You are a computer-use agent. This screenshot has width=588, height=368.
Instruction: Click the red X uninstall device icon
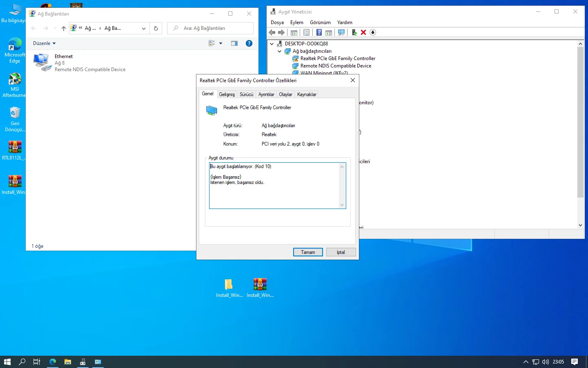tap(363, 33)
